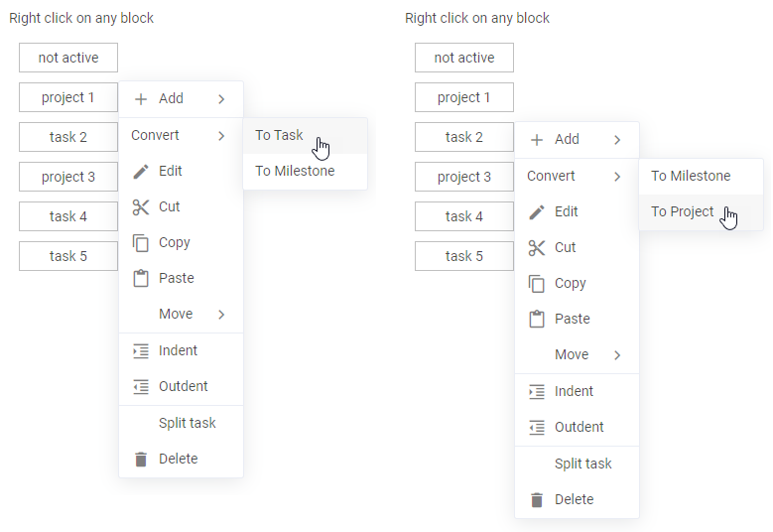
Task: Click the trash Delete icon in right menu
Action: click(x=537, y=499)
